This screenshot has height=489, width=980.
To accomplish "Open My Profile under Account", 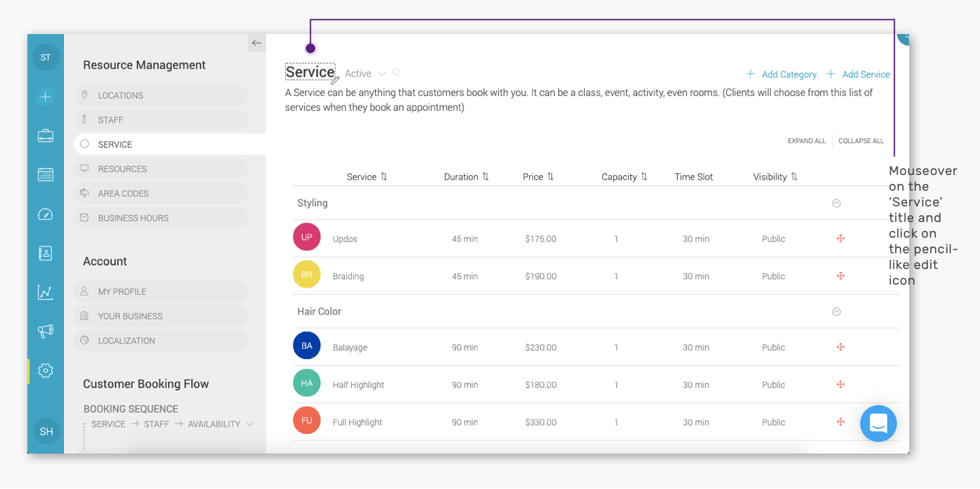I will coord(161,291).
